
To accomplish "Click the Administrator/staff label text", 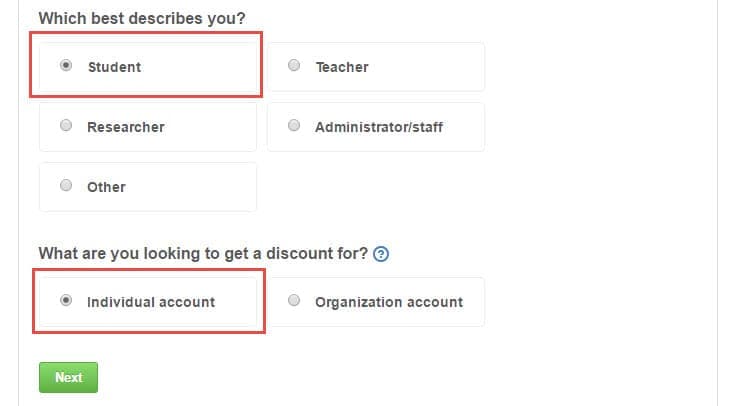I will pos(378,127).
